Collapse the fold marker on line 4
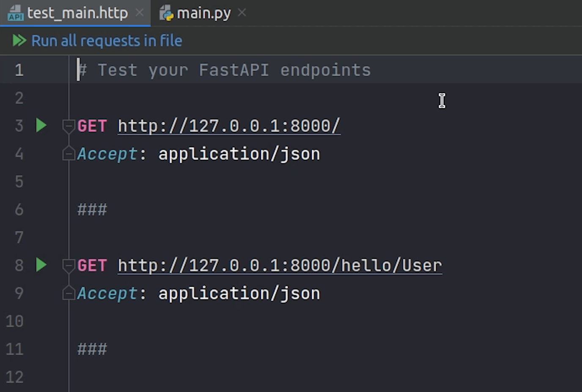 (68, 154)
